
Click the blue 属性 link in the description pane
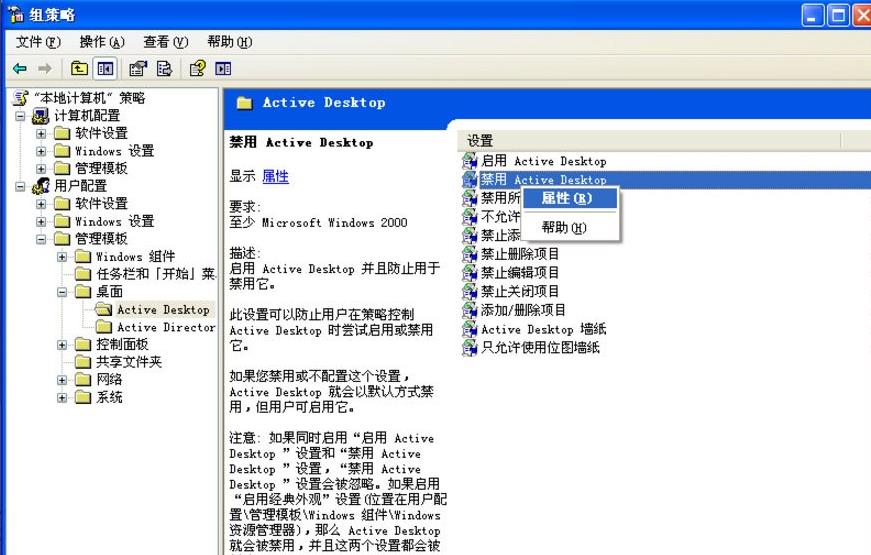275,176
